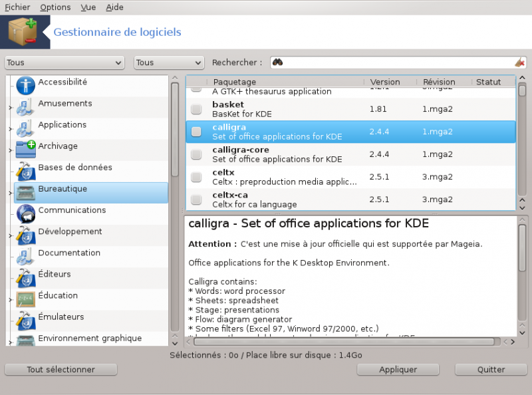Screen dimensions: 532x395
Task: Open the second Tous filter dropdown
Action: click(x=169, y=63)
